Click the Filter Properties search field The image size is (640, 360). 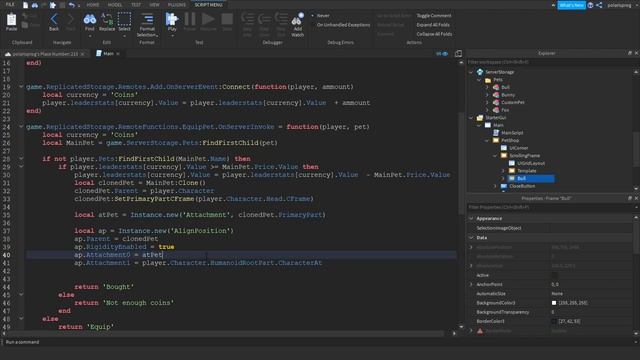click(549, 207)
